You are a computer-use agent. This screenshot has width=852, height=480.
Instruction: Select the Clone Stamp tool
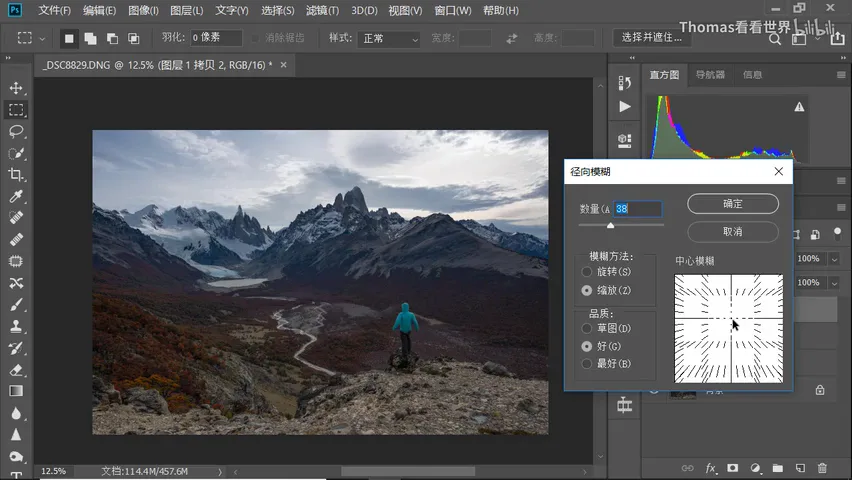point(16,327)
